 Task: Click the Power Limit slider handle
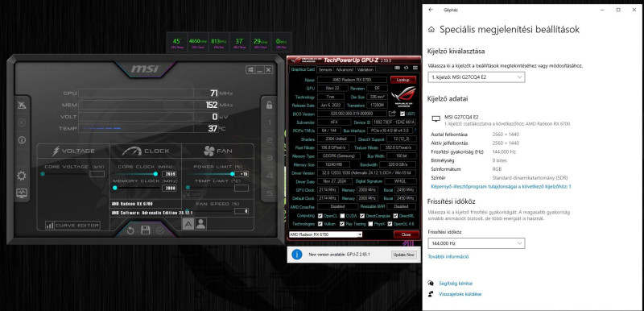pyautogui.click(x=232, y=174)
